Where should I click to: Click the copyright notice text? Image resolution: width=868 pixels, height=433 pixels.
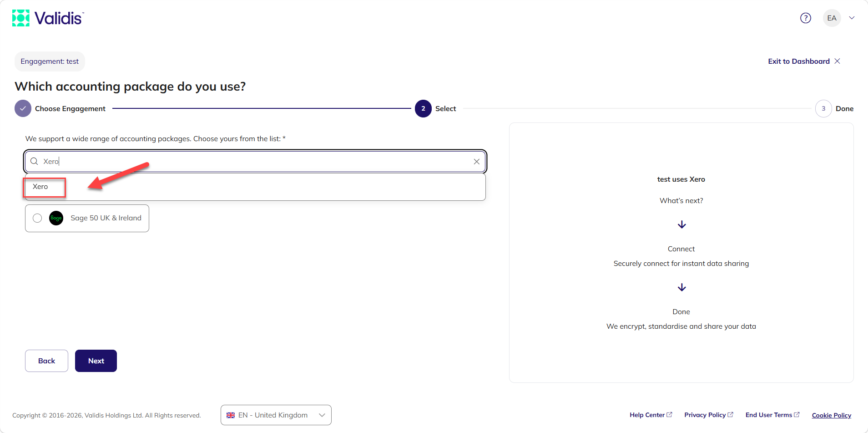[106, 415]
